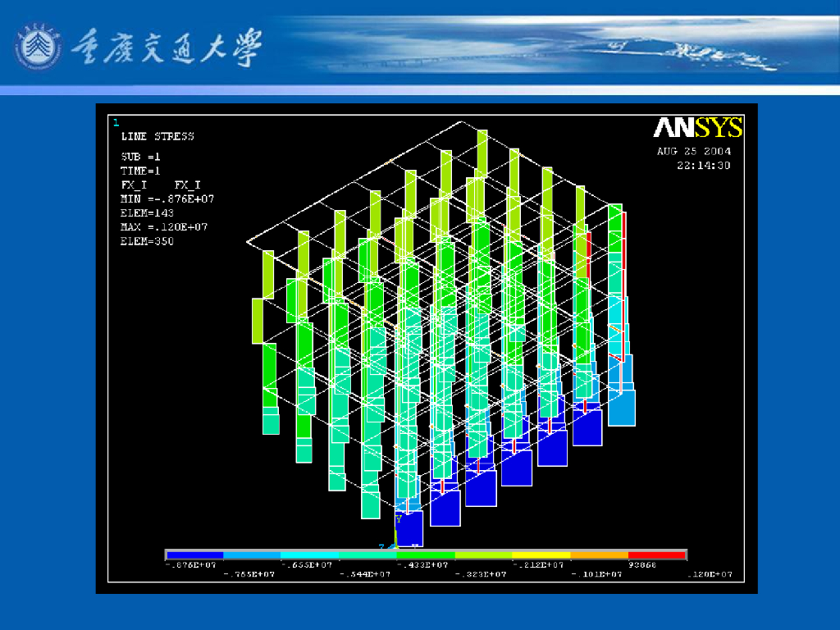840x630 pixels.
Task: Click the LINE STRESS title text
Action: pos(157,137)
